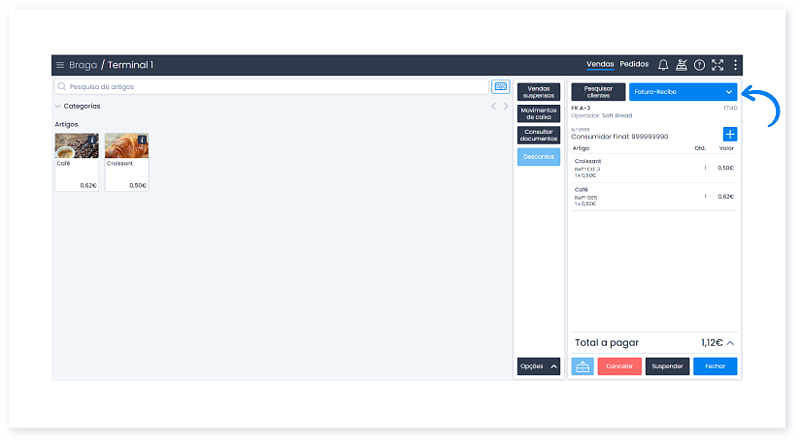The height and width of the screenshot is (442, 800).
Task: Click the on-screen keyboard icon
Action: point(501,87)
